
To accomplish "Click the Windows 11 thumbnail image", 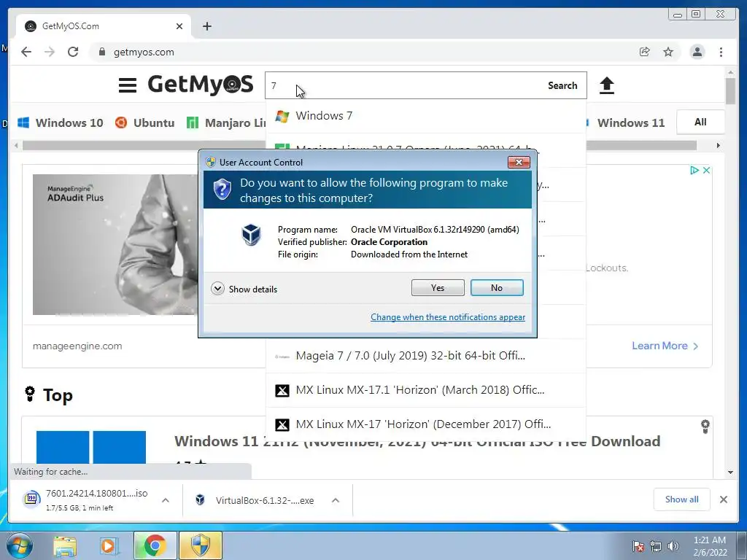I will [91, 447].
